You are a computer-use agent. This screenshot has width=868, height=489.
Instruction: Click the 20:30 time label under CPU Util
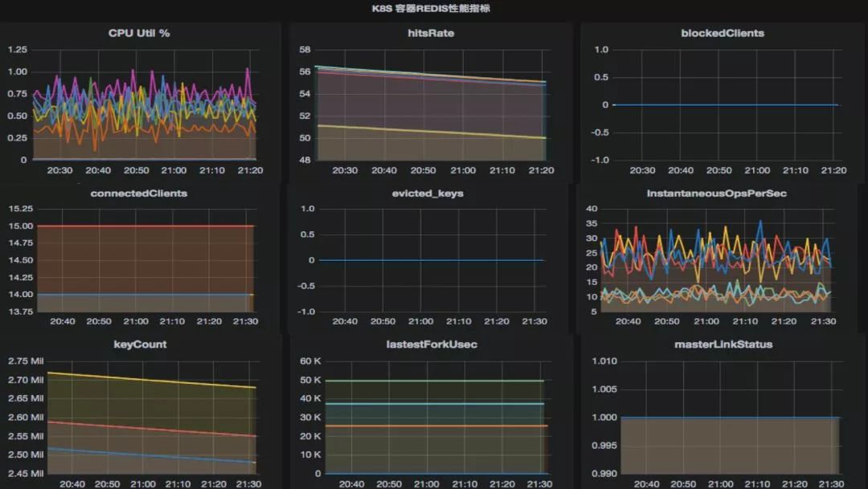(x=59, y=170)
